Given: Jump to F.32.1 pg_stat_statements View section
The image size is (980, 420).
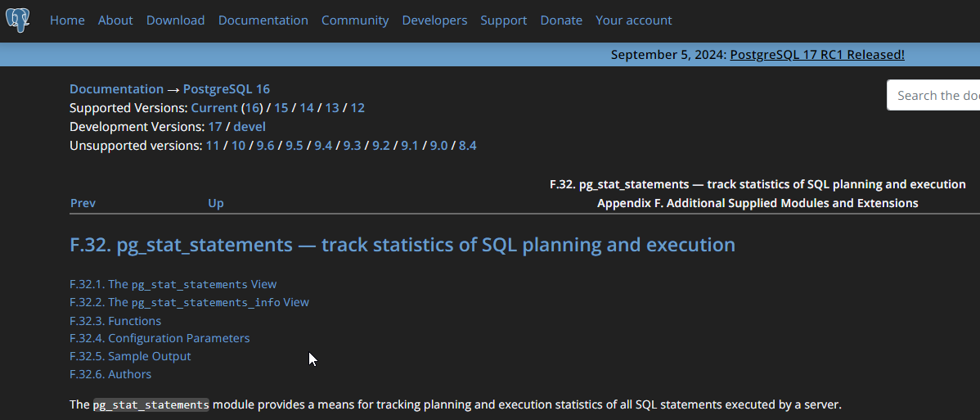Looking at the screenshot, I should click(173, 284).
